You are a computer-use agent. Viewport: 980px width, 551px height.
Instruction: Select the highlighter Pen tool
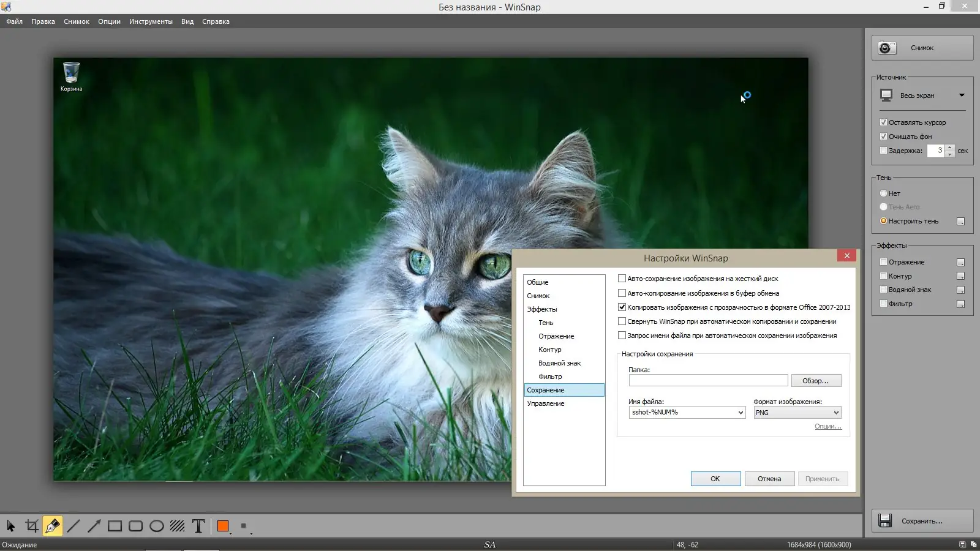point(53,525)
